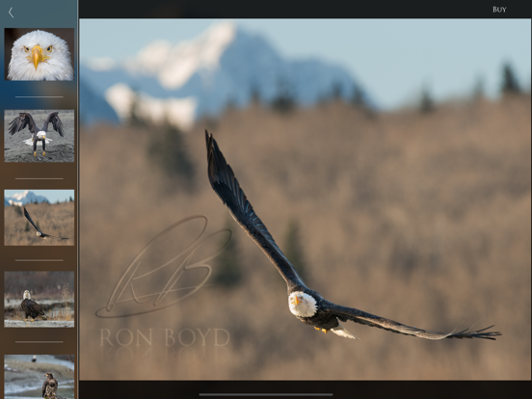Tap the home indicator bar under the photo
The image size is (532, 399).
tap(266, 394)
